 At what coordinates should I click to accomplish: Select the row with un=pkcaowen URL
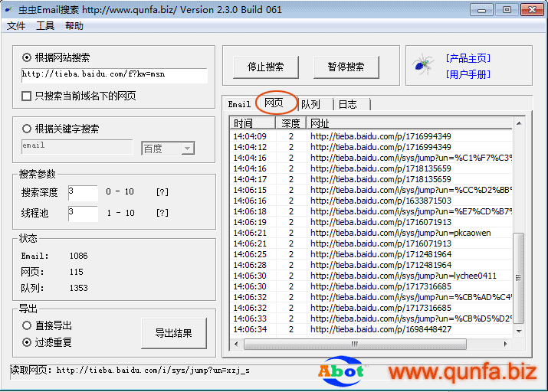click(x=371, y=233)
